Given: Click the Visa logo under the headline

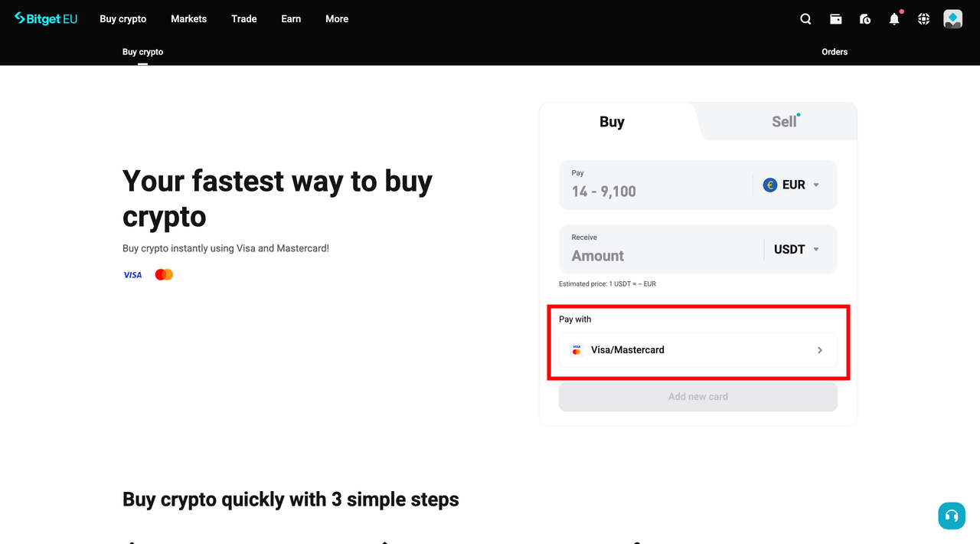Looking at the screenshot, I should click(132, 274).
